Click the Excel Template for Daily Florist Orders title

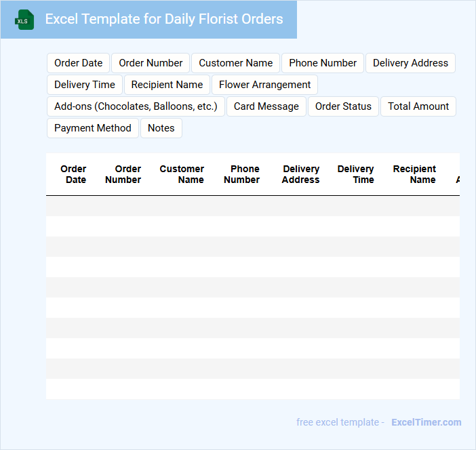[x=164, y=19]
